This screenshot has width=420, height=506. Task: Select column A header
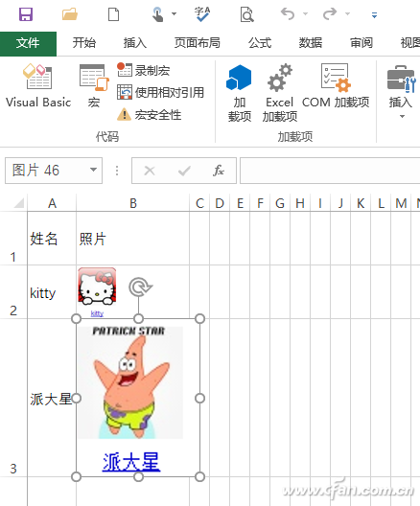(x=52, y=203)
